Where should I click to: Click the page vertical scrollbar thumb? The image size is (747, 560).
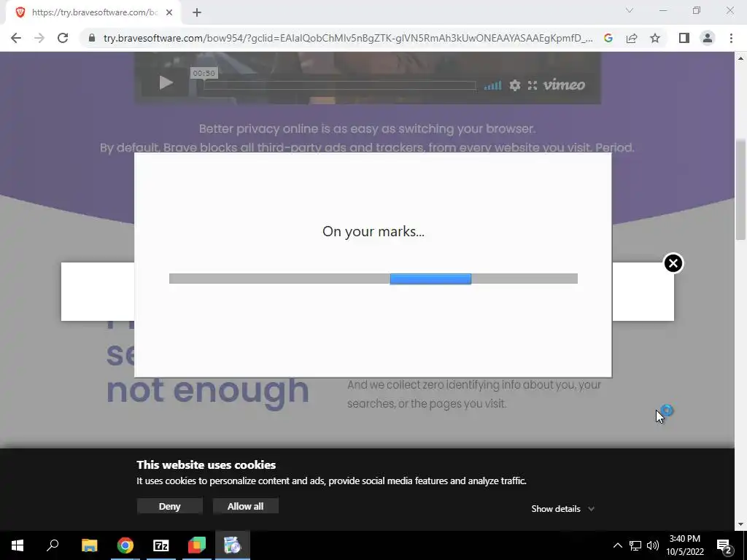(x=740, y=190)
